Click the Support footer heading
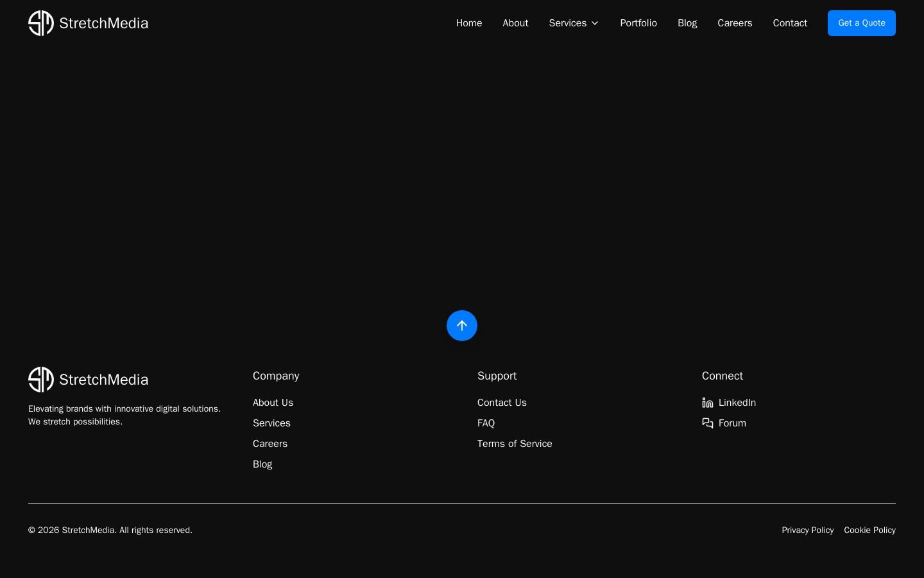 coord(497,376)
